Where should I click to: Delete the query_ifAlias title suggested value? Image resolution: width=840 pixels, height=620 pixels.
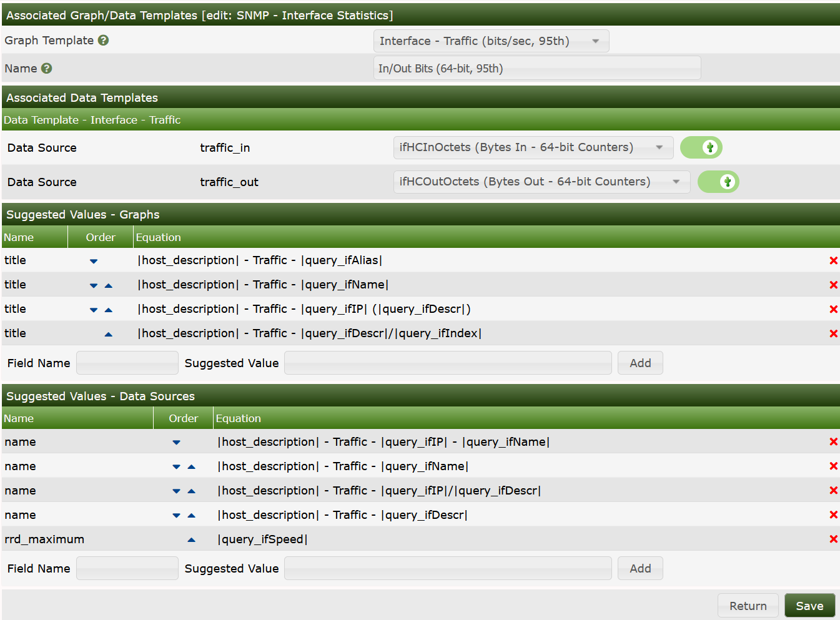(833, 260)
